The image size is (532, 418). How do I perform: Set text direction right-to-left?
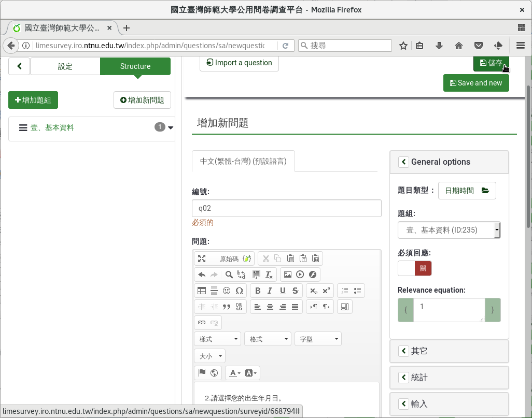pyautogui.click(x=326, y=307)
